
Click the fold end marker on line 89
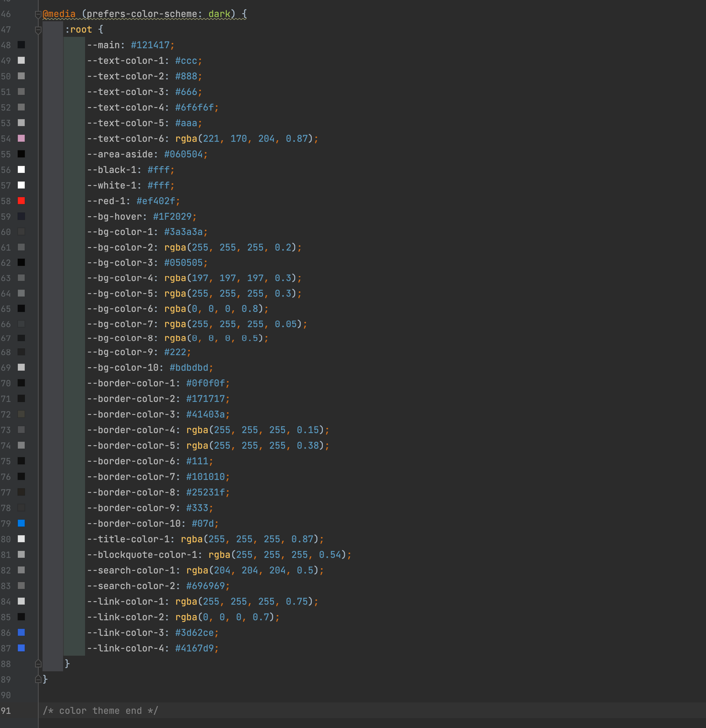click(38, 679)
